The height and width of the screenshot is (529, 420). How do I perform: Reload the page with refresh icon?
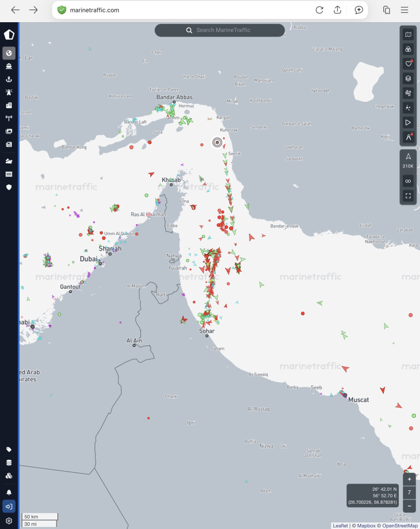[x=319, y=10]
